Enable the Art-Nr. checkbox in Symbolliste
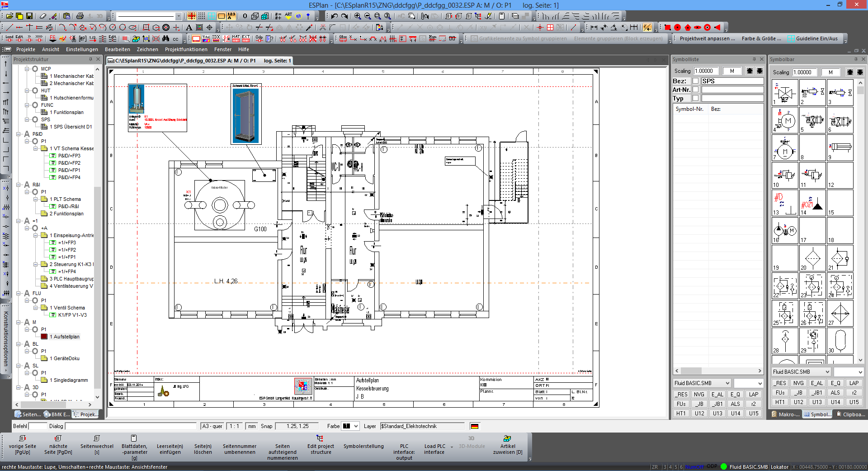 pos(696,90)
